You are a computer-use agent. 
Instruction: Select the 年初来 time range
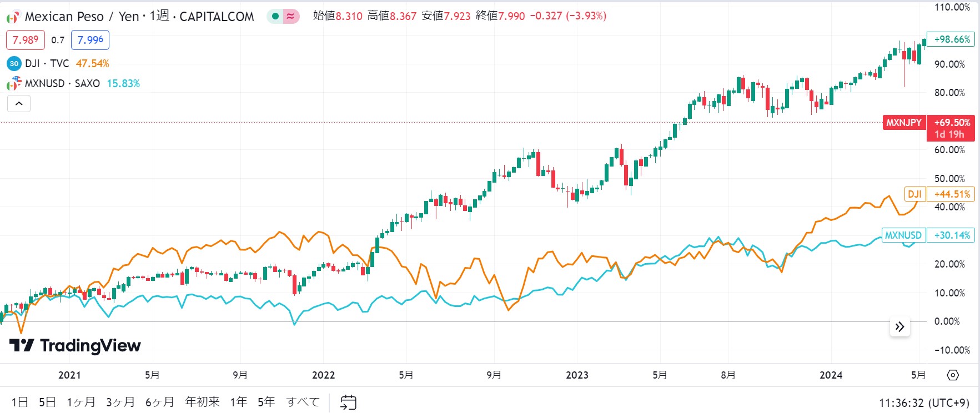pos(202,402)
